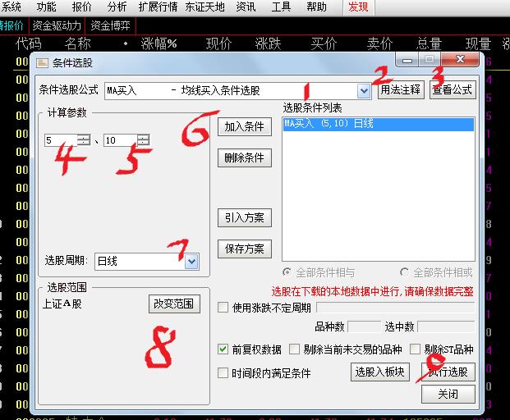Image resolution: width=510 pixels, height=420 pixels.
Task: Expand the 条件选股公式 formula dropdown
Action: [x=364, y=91]
